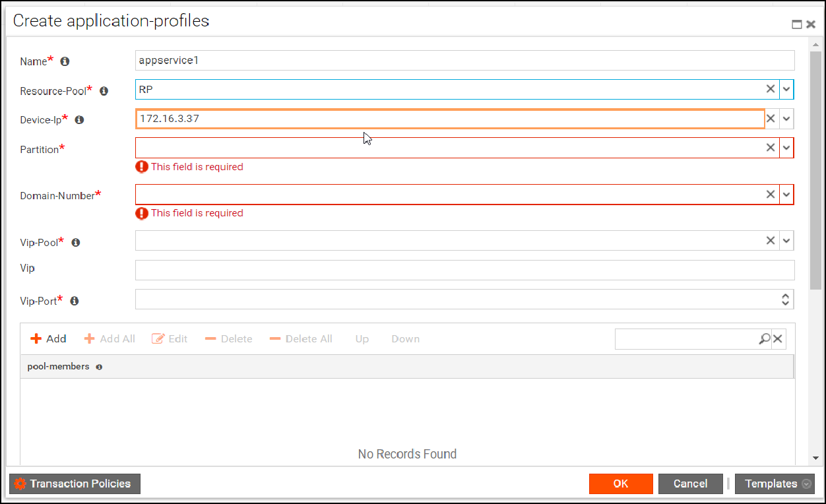Click the Name field info icon
The height and width of the screenshot is (504, 826).
pos(65,61)
